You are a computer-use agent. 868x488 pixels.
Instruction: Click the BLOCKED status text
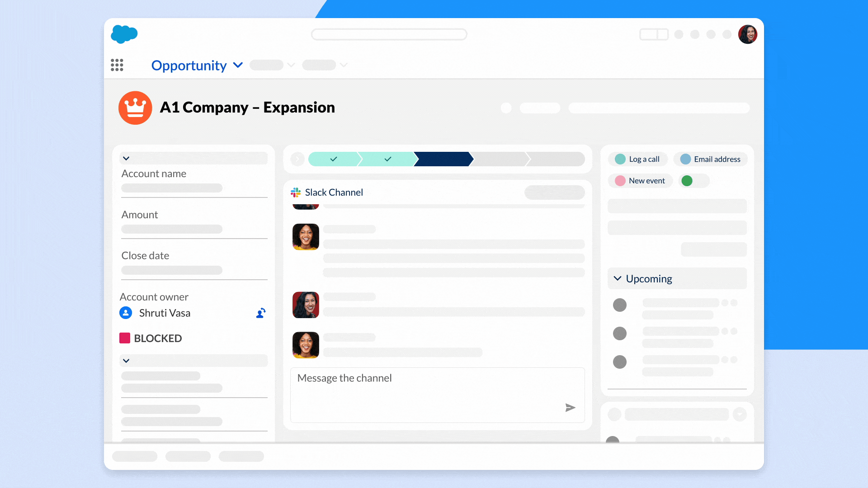tap(158, 338)
